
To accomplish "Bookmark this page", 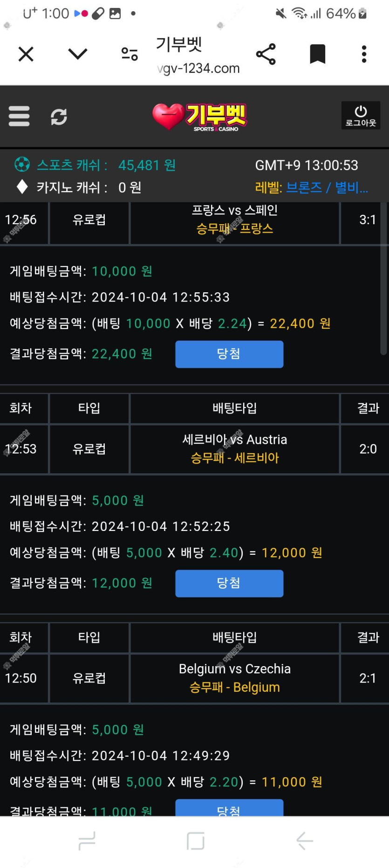I will [x=318, y=54].
